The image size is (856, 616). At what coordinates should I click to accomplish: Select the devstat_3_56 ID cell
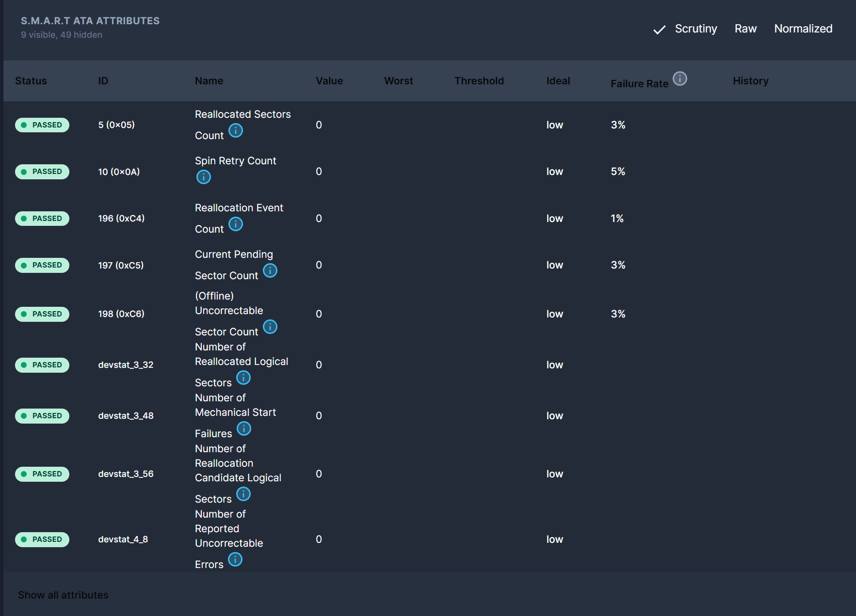point(126,474)
